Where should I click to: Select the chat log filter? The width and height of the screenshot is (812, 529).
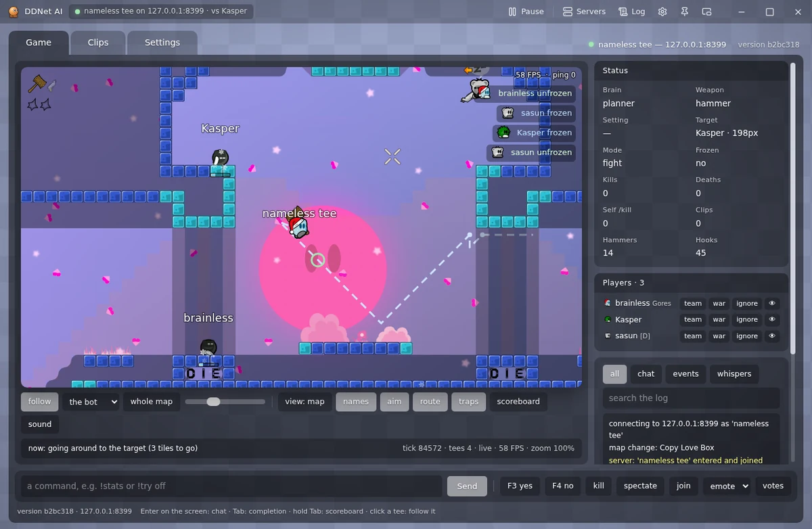[646, 373]
